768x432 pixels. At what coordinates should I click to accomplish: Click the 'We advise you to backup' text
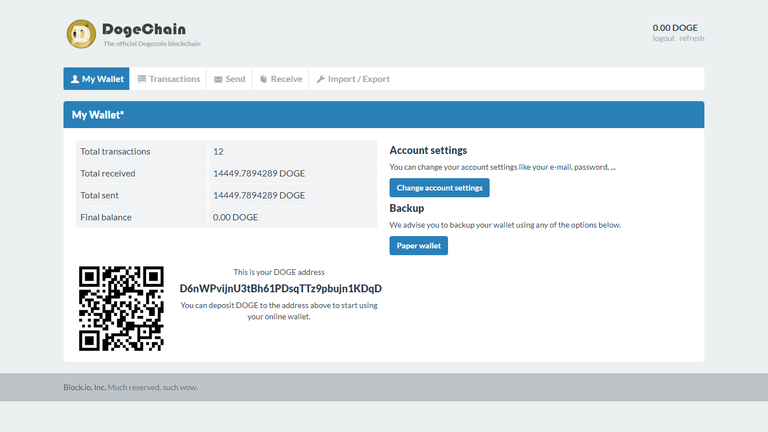pos(505,225)
